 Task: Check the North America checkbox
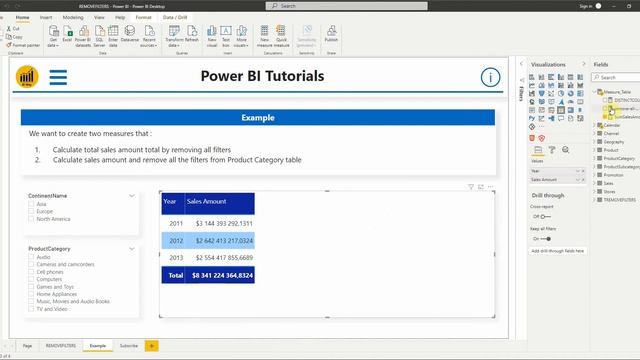[x=31, y=219]
